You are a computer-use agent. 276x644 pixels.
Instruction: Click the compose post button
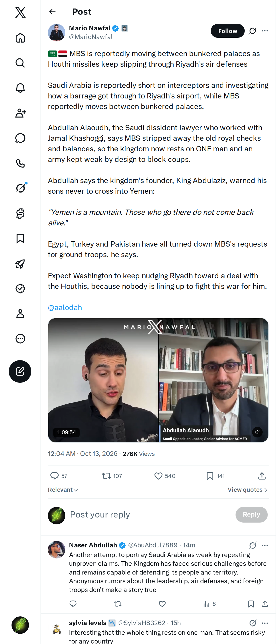pyautogui.click(x=20, y=371)
